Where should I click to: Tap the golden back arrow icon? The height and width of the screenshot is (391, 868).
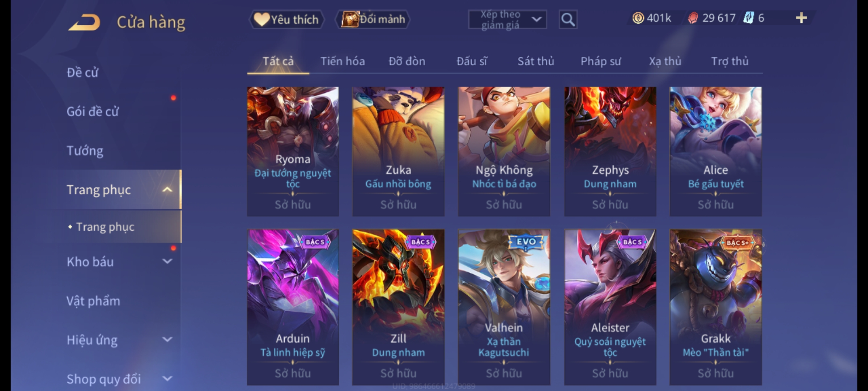coord(84,22)
